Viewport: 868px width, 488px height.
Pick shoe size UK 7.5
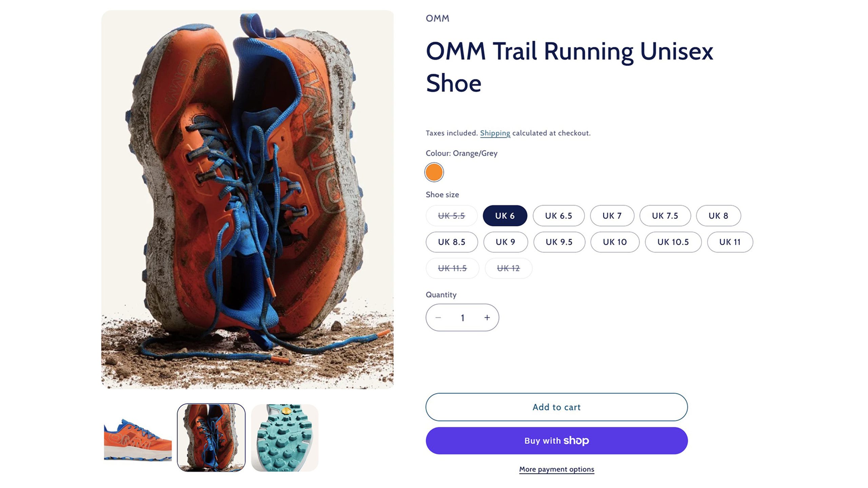[665, 216]
